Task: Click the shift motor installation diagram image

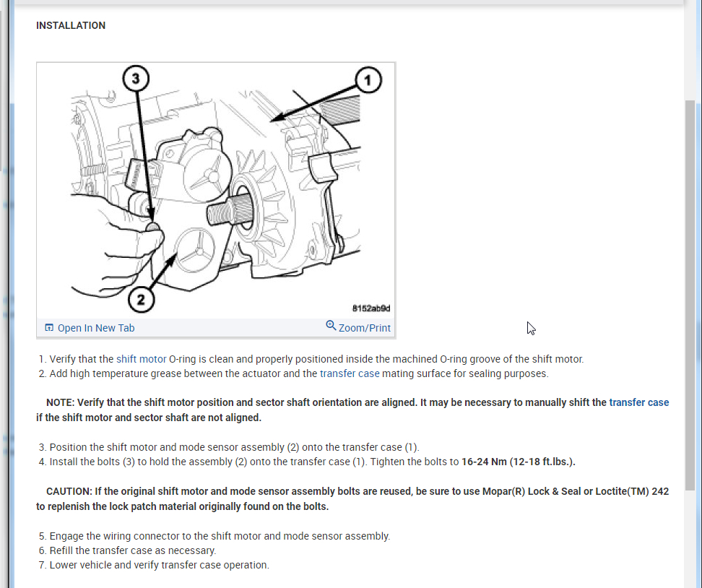Action: pos(216,191)
